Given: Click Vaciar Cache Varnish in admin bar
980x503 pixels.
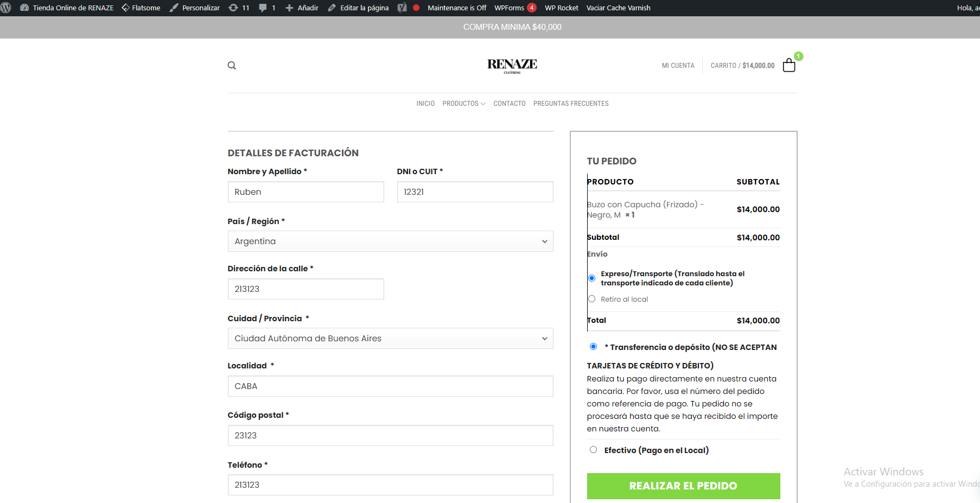Looking at the screenshot, I should point(618,8).
